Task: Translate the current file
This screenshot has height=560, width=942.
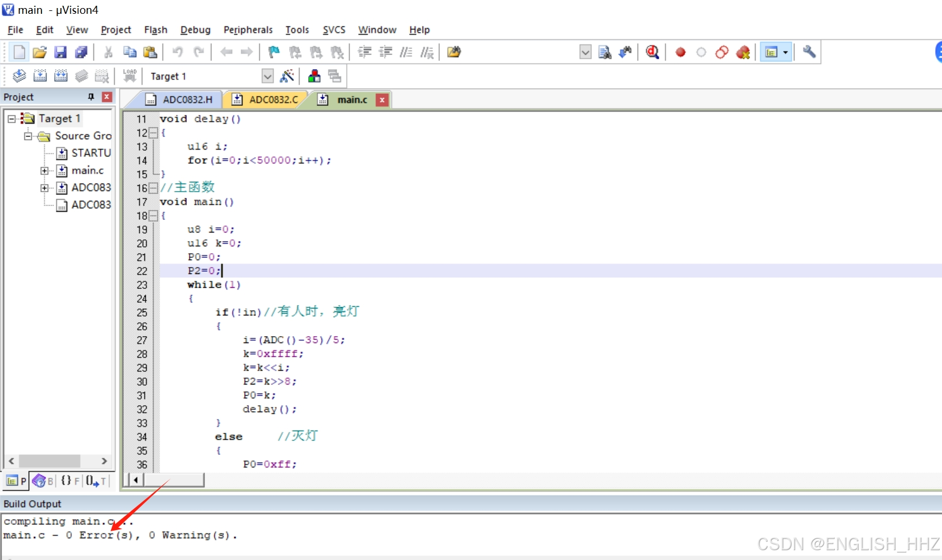Action: pos(19,76)
